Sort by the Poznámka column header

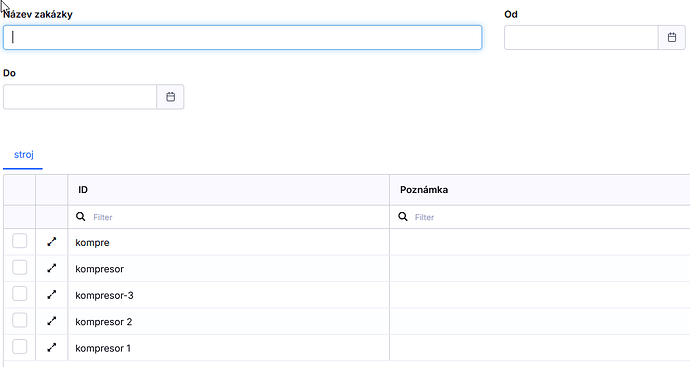[x=540, y=190]
